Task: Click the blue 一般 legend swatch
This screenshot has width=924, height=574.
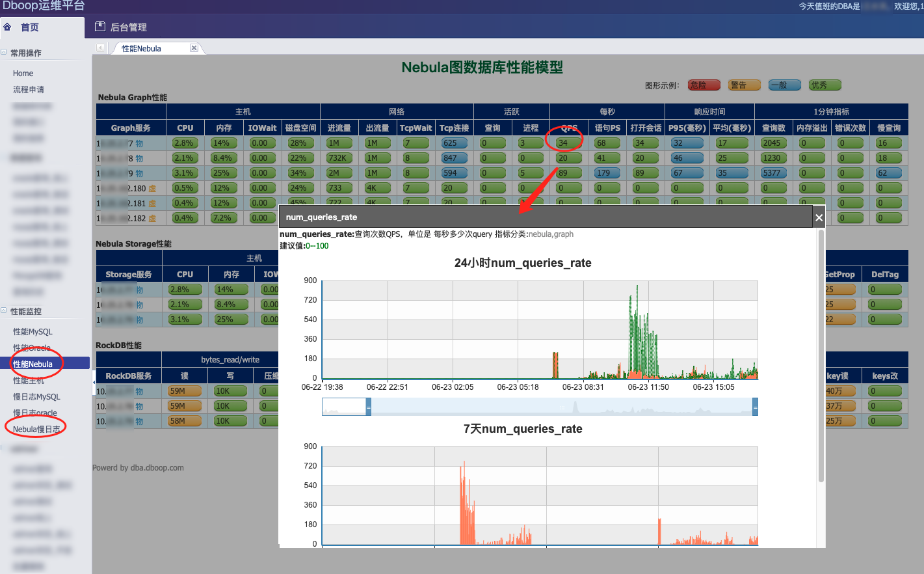Action: tap(785, 85)
